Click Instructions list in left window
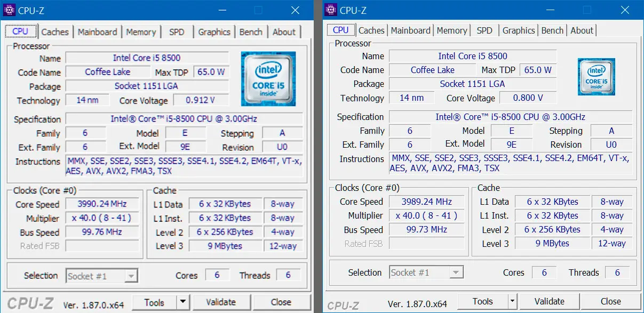 (x=184, y=166)
